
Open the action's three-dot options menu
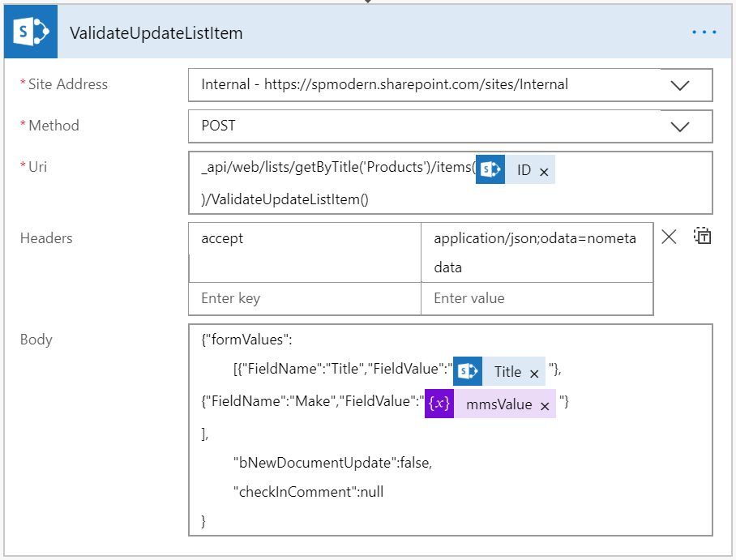pyautogui.click(x=704, y=32)
